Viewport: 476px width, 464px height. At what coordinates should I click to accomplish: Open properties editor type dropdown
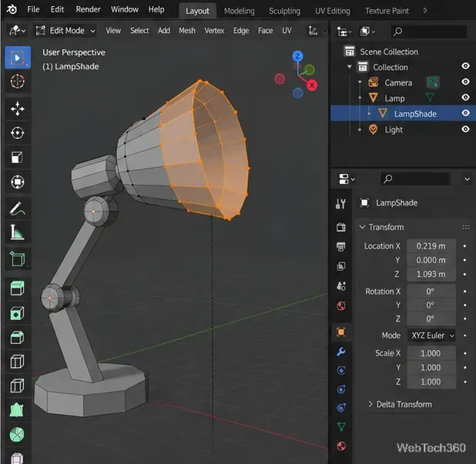(x=347, y=179)
